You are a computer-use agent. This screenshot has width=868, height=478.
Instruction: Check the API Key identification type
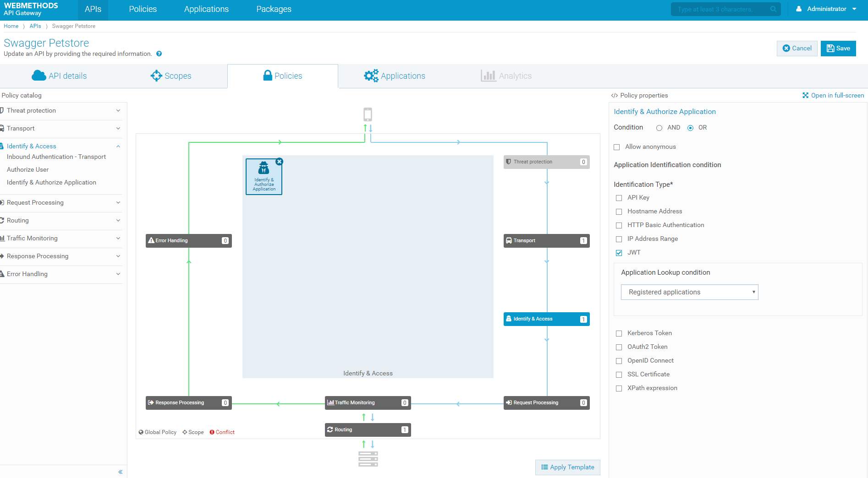(619, 198)
